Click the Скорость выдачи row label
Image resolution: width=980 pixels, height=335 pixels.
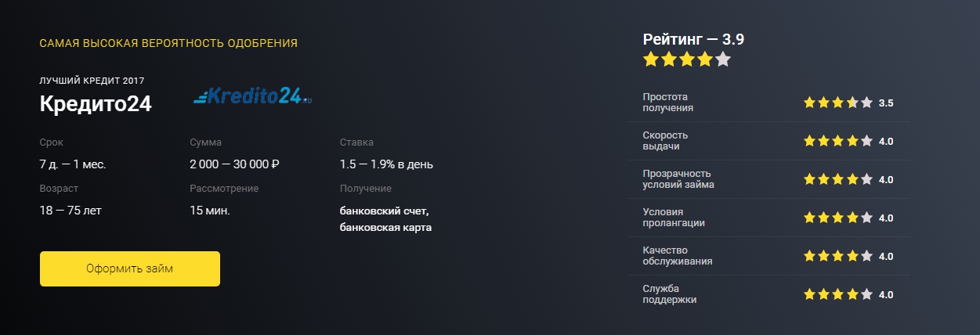pyautogui.click(x=665, y=141)
